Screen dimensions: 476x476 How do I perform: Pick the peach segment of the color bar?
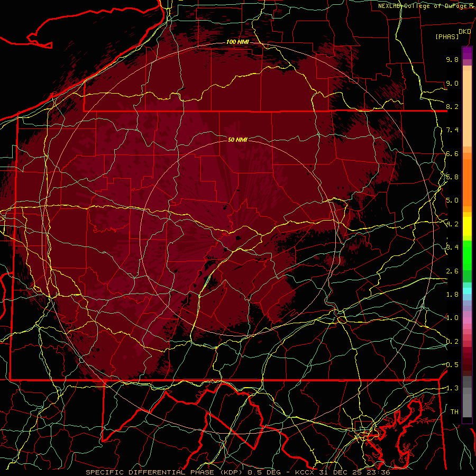coord(467,108)
